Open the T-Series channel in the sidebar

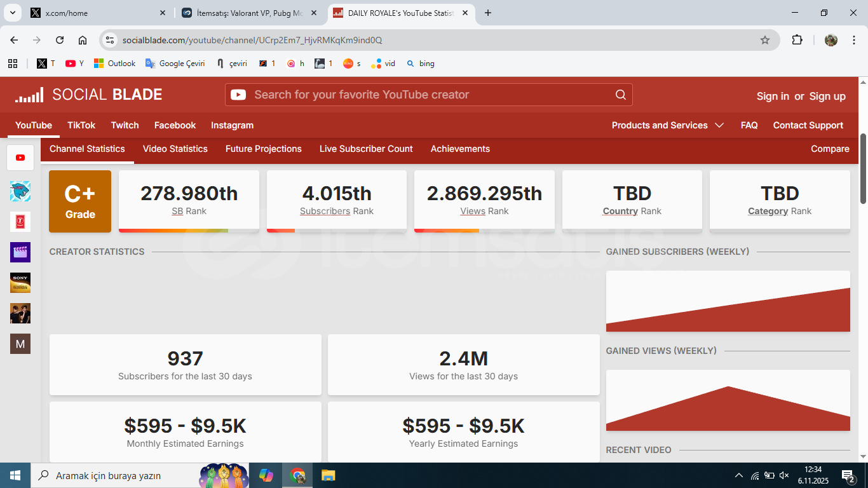(20, 222)
